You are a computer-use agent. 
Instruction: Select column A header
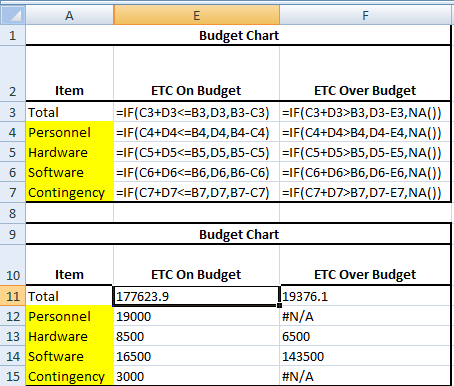[x=69, y=15]
